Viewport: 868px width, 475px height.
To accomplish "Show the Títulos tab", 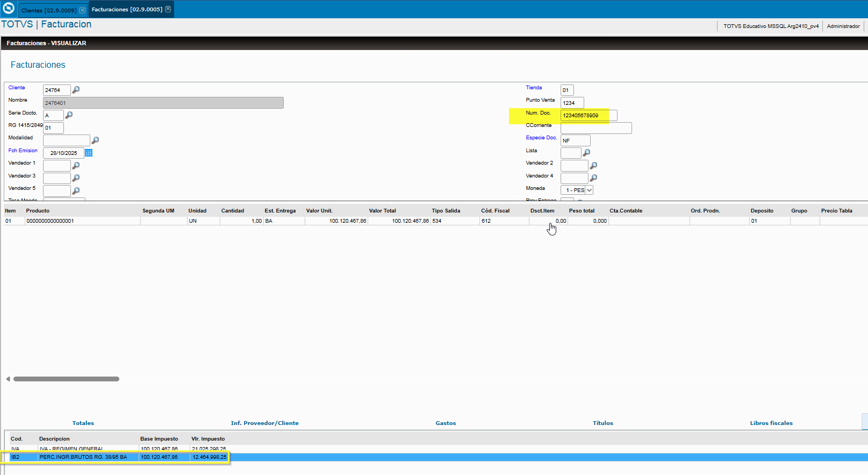I will pos(603,423).
